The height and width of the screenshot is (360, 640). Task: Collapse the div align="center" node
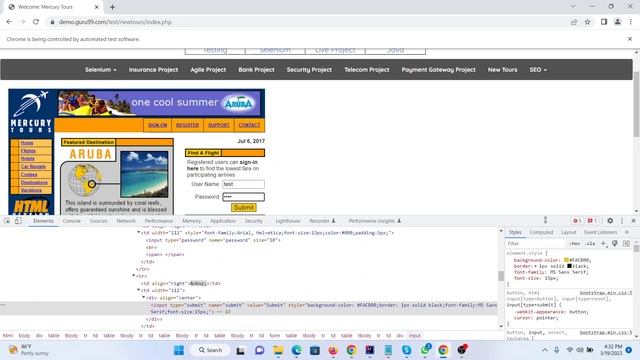[x=144, y=297]
